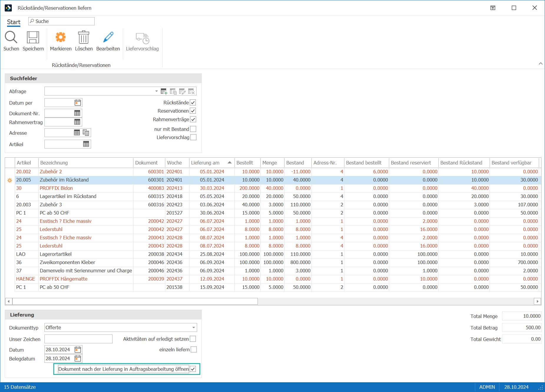Click the copy Abfrage icon

pyautogui.click(x=173, y=91)
